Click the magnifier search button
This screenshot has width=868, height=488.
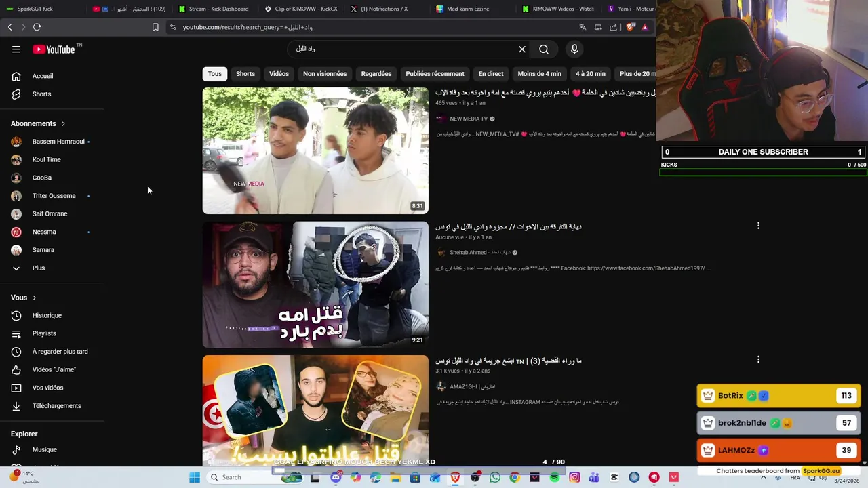click(x=544, y=49)
